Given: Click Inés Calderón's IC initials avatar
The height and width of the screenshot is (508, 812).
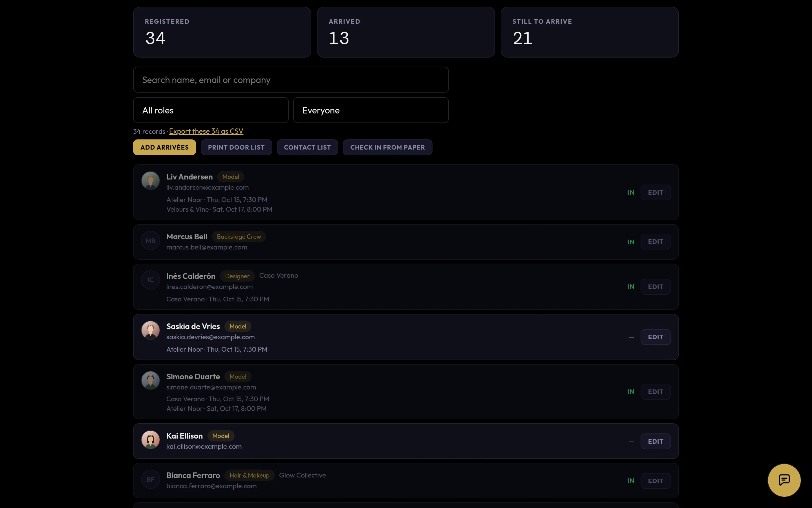Looking at the screenshot, I should pyautogui.click(x=150, y=280).
